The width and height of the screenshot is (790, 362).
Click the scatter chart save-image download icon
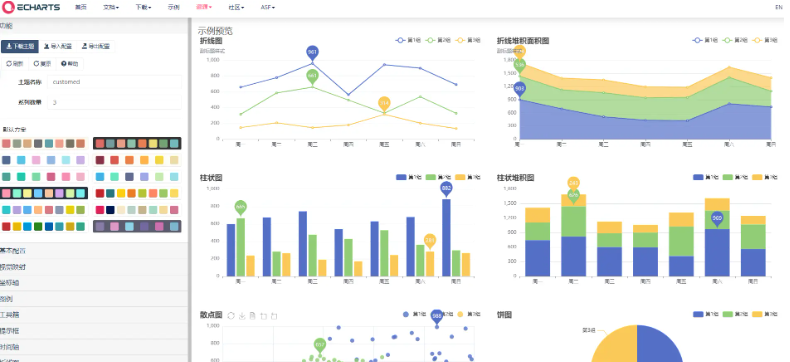pos(242,316)
